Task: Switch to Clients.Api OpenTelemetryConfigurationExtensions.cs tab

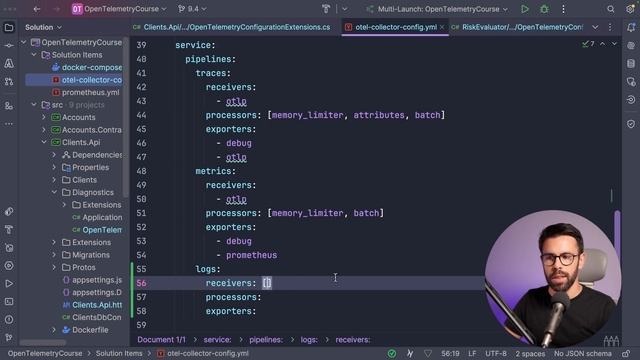Action: (x=232, y=27)
